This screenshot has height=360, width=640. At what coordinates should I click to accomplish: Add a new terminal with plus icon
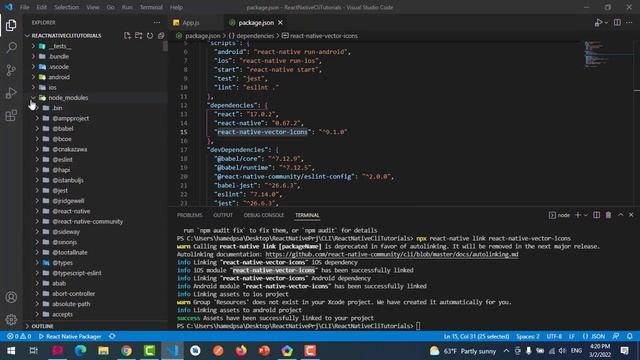coord(578,215)
